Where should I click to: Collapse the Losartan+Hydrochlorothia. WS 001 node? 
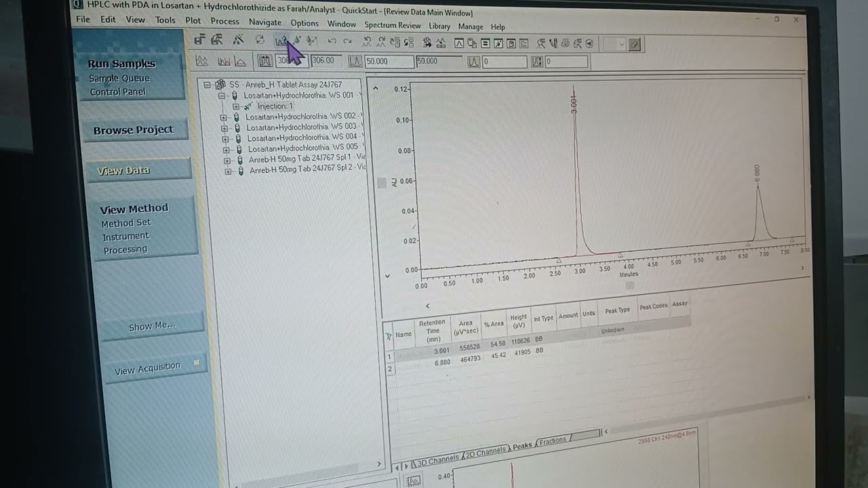tap(221, 96)
